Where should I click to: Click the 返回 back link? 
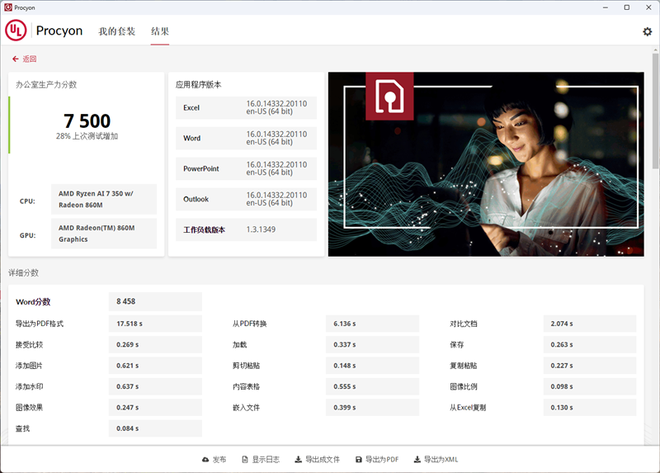29,59
